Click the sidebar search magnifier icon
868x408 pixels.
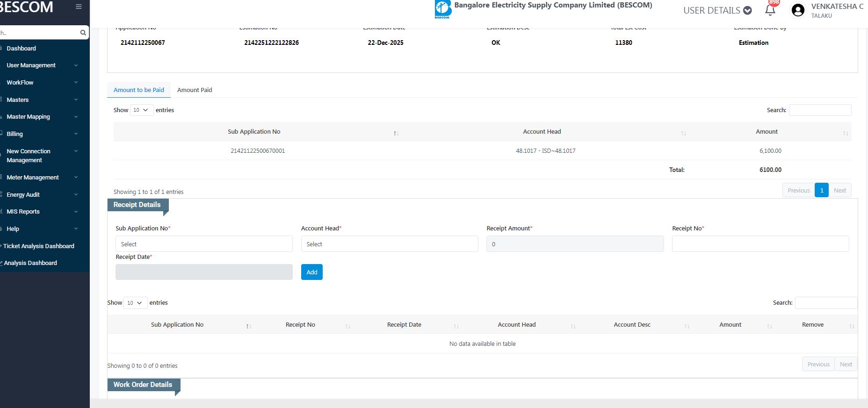coord(83,33)
